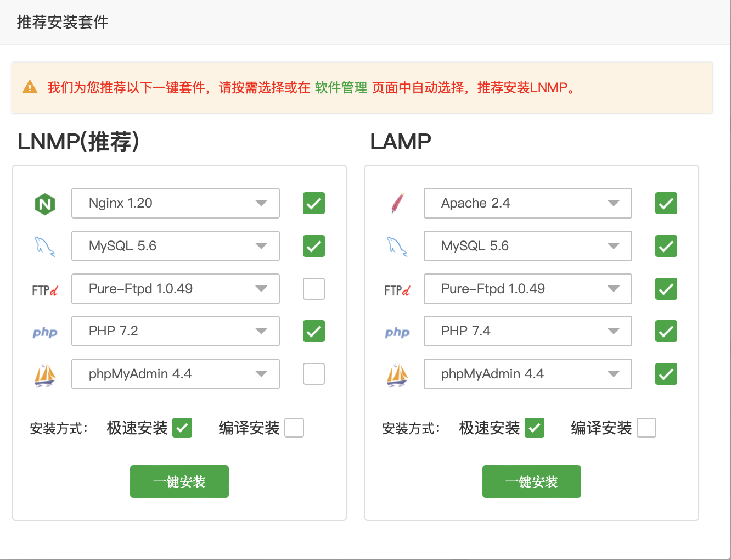731x560 pixels.
Task: Click the phpMyAdmin sailboat icon in LAMP
Action: tap(397, 375)
